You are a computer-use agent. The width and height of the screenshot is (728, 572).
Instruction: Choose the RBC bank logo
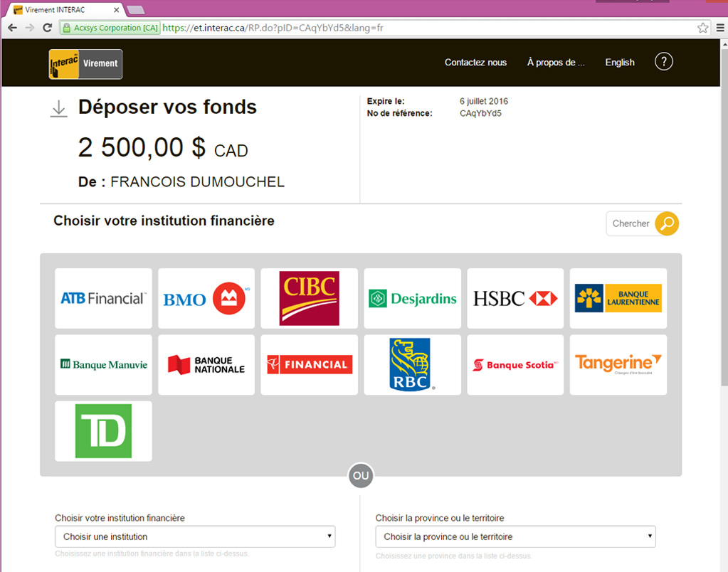[412, 364]
